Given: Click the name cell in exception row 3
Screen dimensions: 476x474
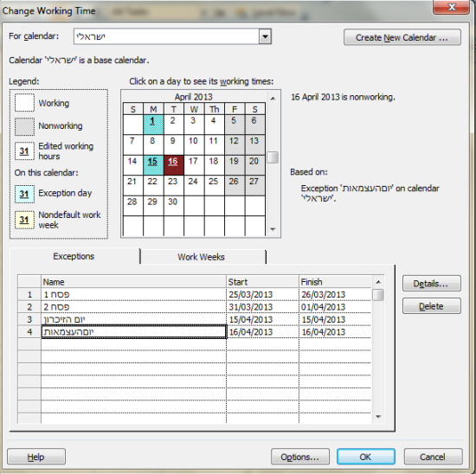Looking at the screenshot, I should click(133, 319).
